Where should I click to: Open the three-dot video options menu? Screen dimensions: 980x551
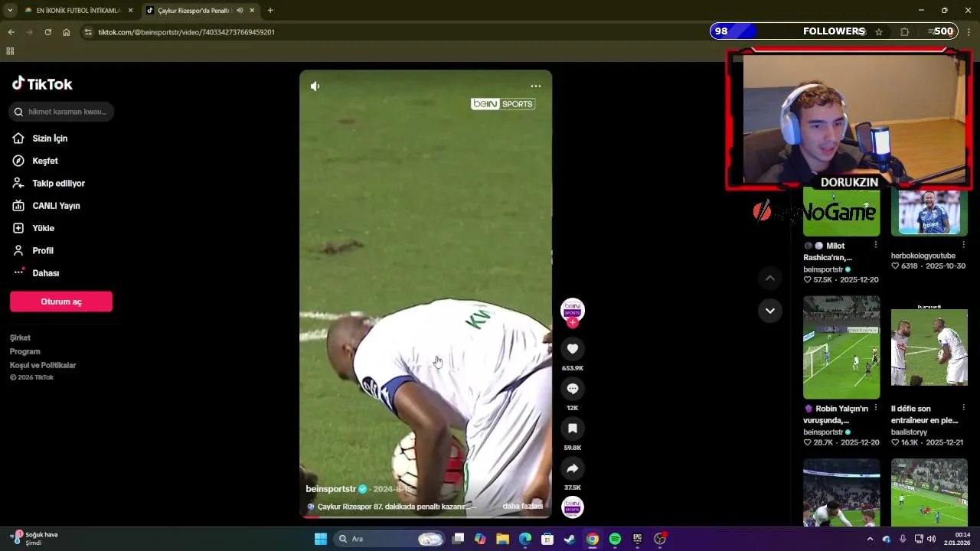point(536,86)
